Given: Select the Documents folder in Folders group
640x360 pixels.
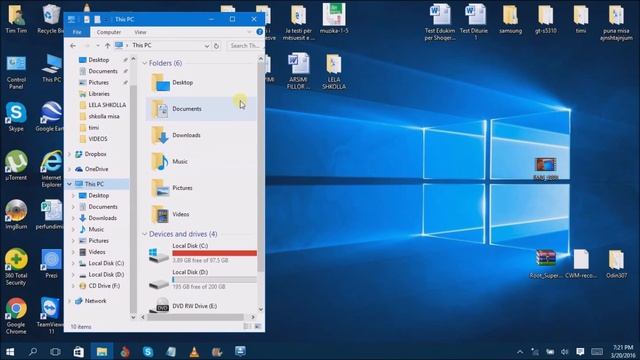Looking at the screenshot, I should (x=201, y=109).
